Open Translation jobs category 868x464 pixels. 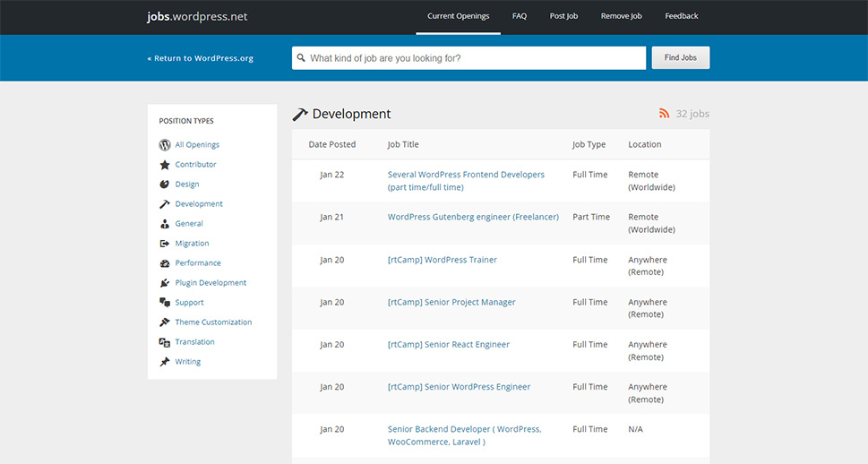point(195,342)
